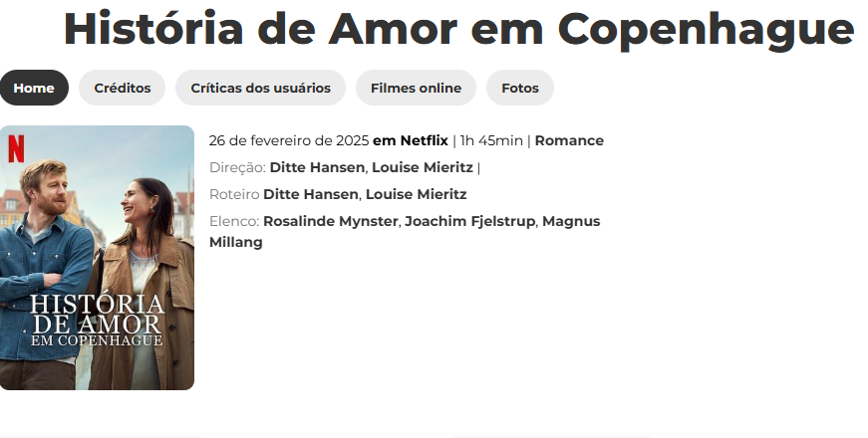View the Fotos tab
This screenshot has height=438, width=868.
coord(520,88)
